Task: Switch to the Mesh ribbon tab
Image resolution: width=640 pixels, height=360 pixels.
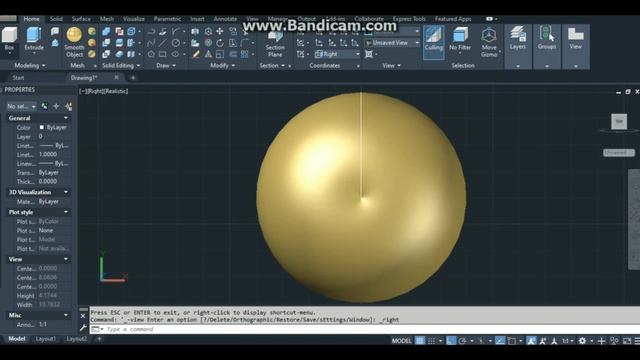Action: pyautogui.click(x=107, y=19)
